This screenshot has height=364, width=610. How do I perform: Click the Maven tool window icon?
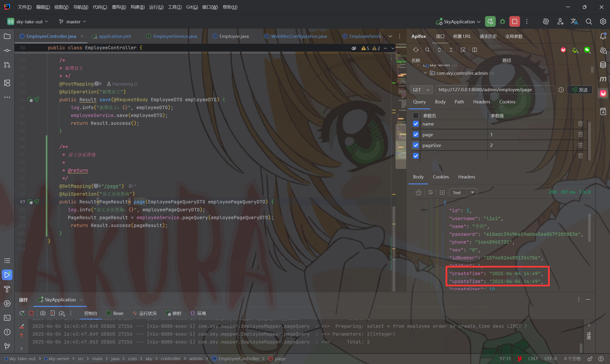tap(603, 79)
